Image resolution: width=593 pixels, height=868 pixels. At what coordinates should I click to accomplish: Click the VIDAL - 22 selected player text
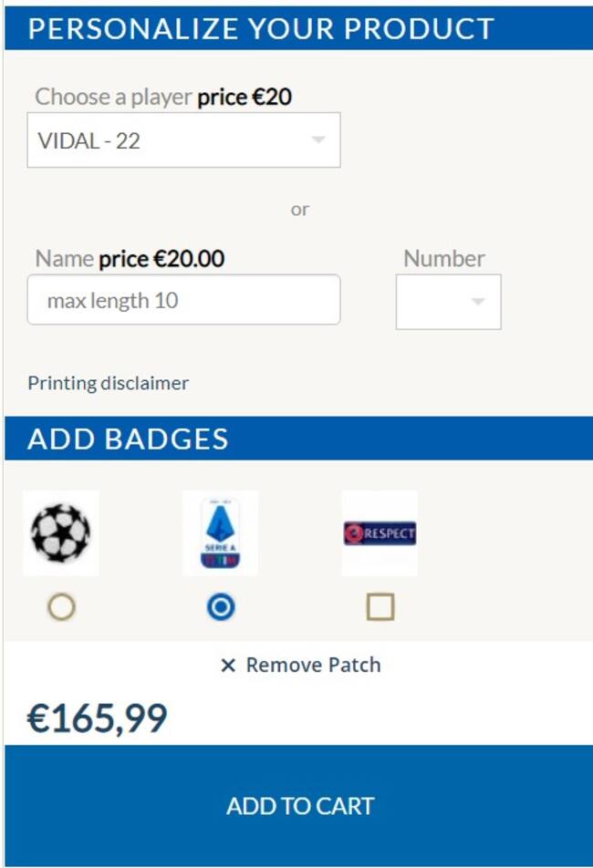click(x=89, y=140)
